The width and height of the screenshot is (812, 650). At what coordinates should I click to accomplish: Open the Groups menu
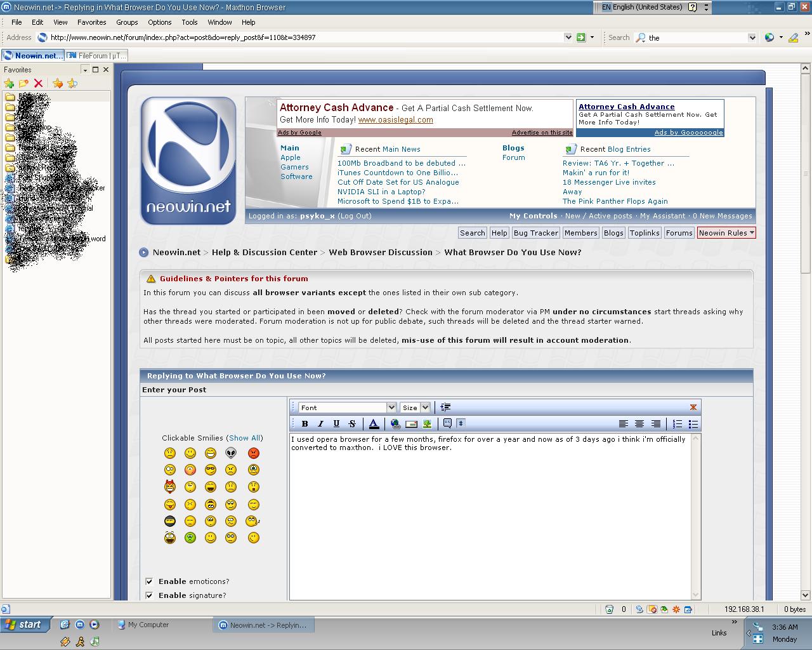127,22
